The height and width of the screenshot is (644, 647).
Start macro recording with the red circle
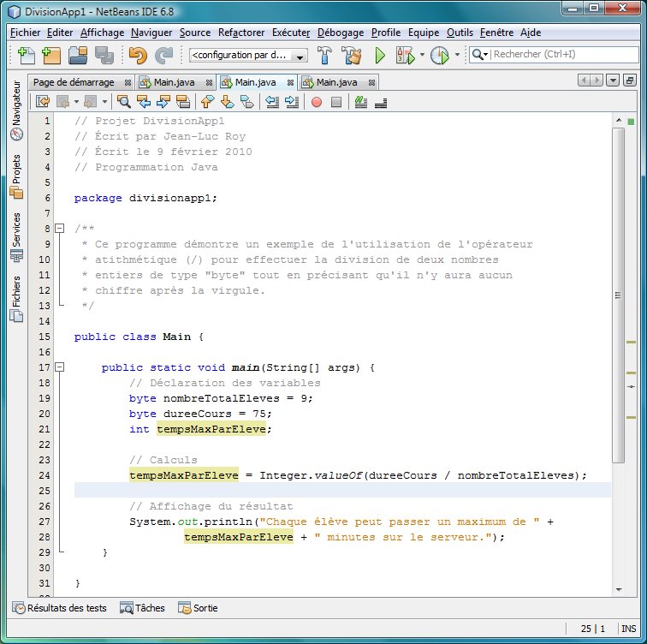pos(317,102)
